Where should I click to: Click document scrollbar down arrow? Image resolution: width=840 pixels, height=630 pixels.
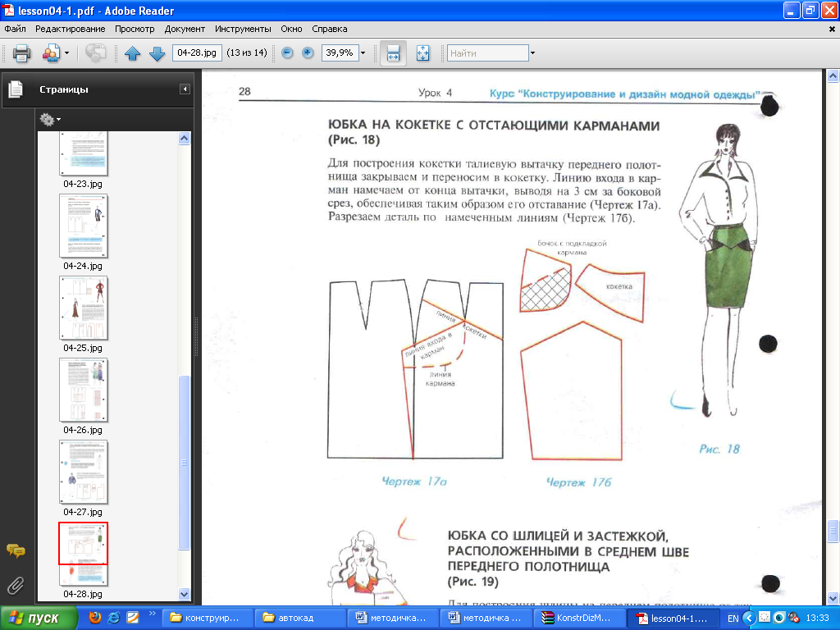point(833,598)
